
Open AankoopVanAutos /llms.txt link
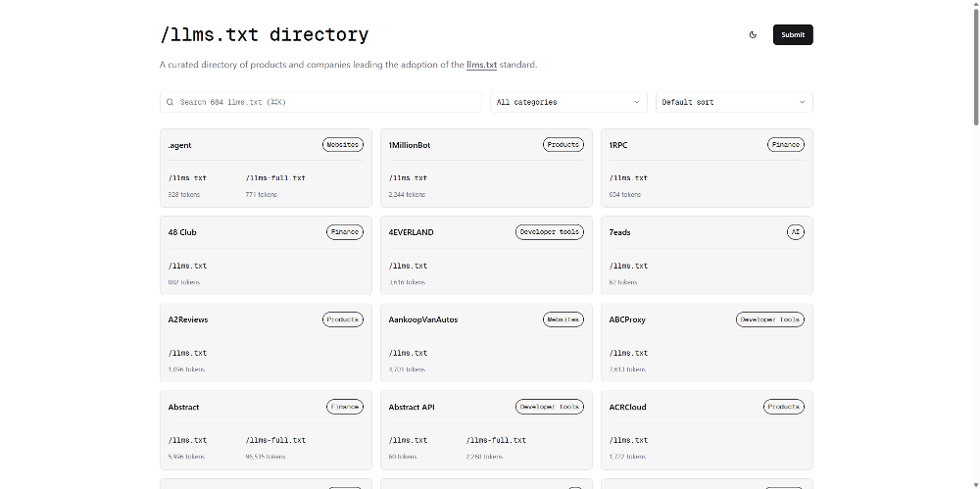pos(408,354)
